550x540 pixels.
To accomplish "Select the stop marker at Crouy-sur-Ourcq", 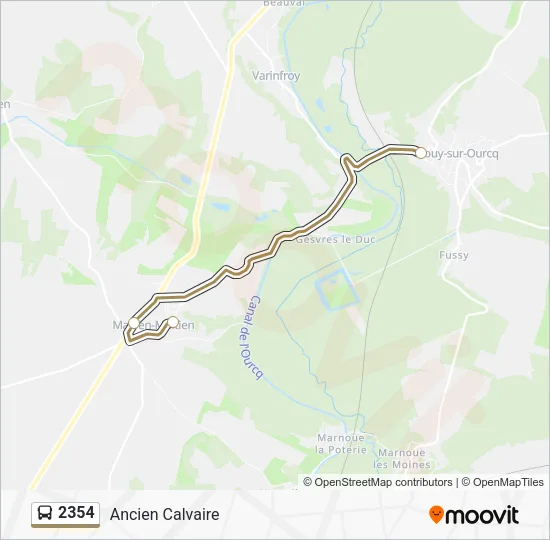I will (x=421, y=153).
